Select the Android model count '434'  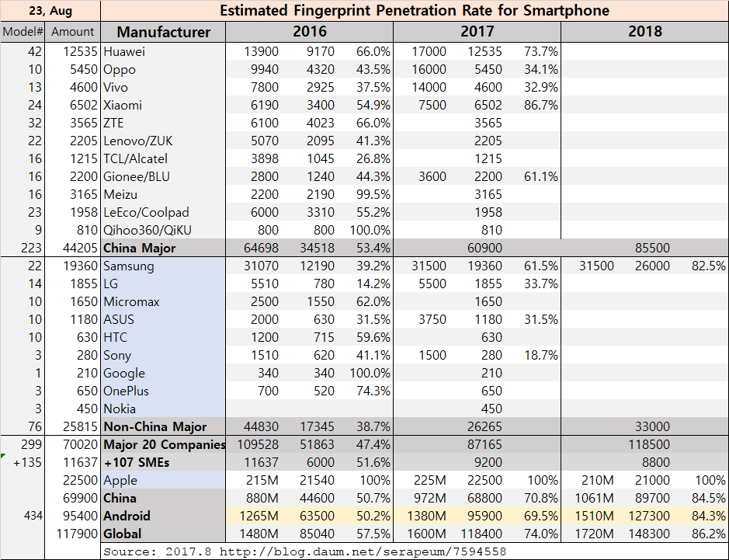click(x=33, y=516)
